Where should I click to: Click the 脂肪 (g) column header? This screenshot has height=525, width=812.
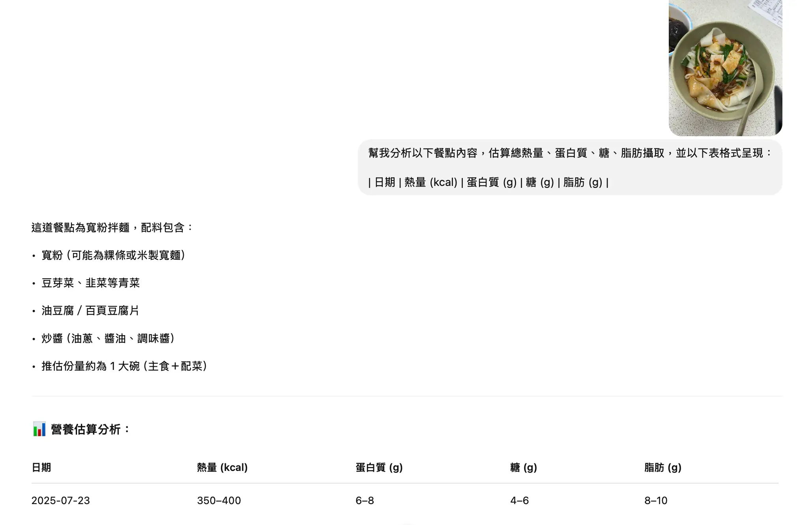[663, 467]
